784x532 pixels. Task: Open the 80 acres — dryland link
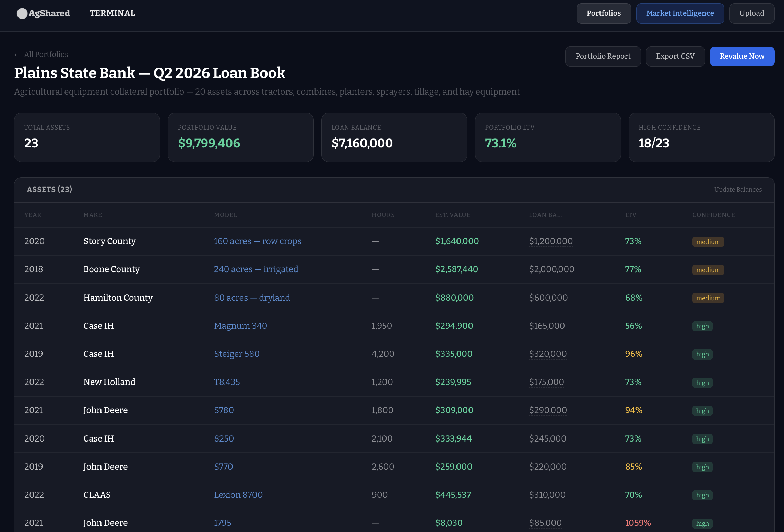tap(252, 298)
